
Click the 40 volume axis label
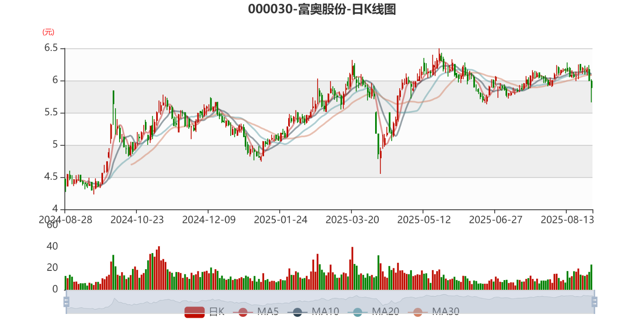click(x=52, y=246)
